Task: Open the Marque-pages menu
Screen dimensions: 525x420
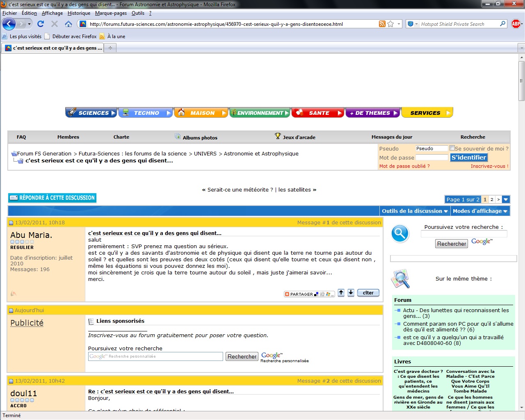Action: point(111,13)
